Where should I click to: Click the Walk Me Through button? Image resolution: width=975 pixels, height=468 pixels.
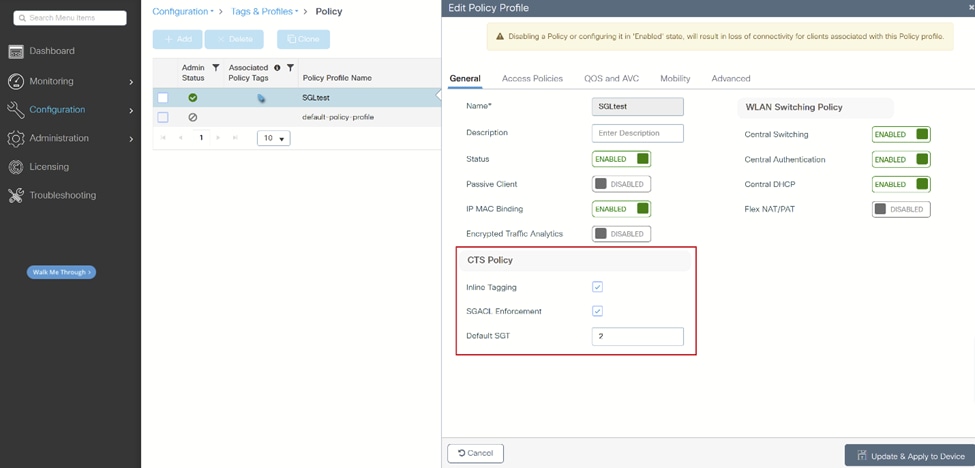point(61,272)
